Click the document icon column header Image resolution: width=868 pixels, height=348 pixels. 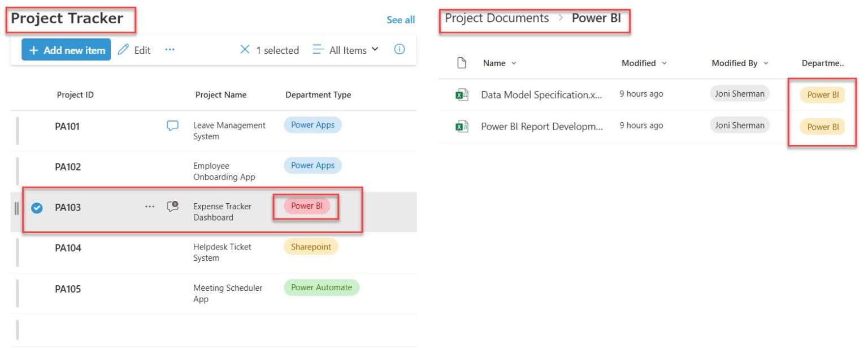461,63
